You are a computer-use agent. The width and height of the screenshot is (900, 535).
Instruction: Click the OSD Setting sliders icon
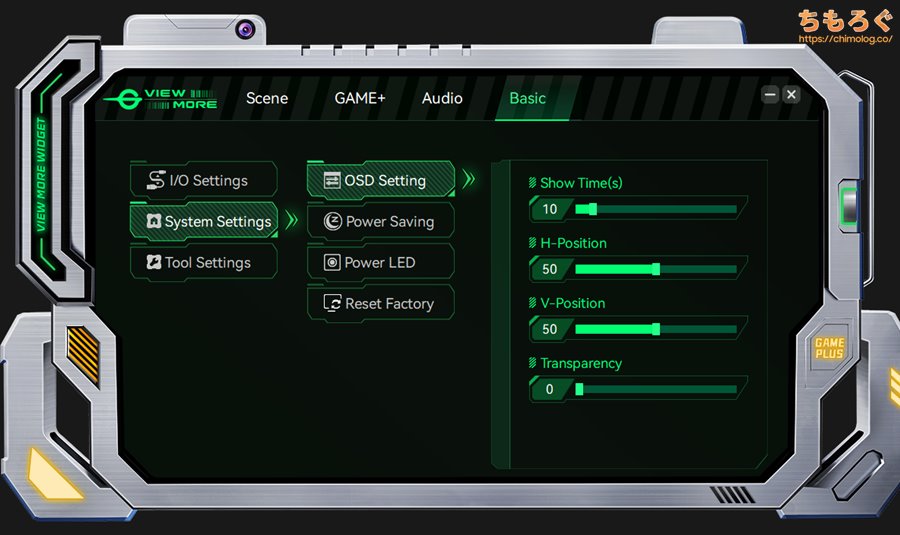pos(332,181)
